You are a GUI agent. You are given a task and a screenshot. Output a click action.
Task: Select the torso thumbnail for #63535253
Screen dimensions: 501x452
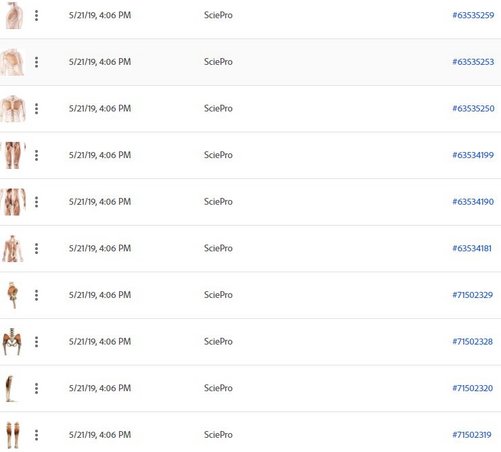[12, 62]
